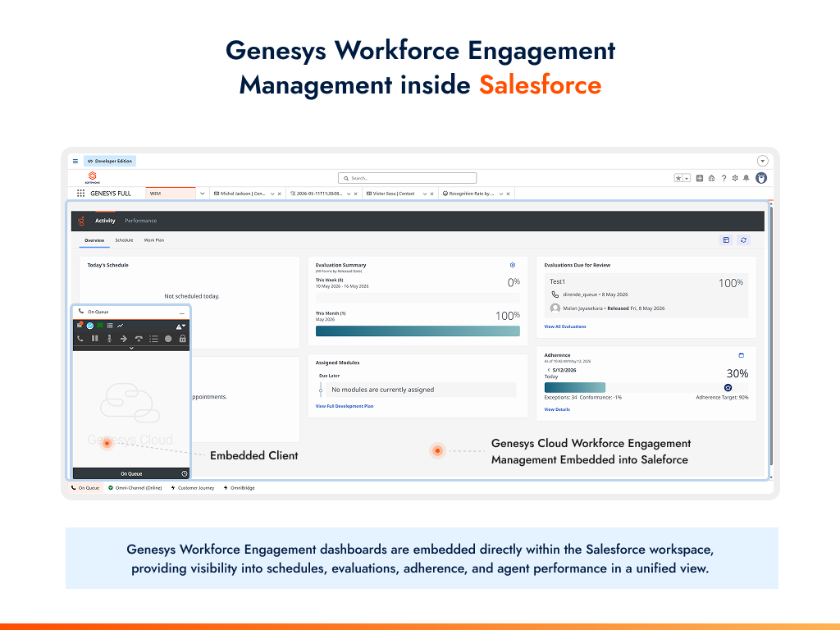Click the hold pause icon in softphone
Viewport: 840px width, 630px height.
[x=95, y=339]
